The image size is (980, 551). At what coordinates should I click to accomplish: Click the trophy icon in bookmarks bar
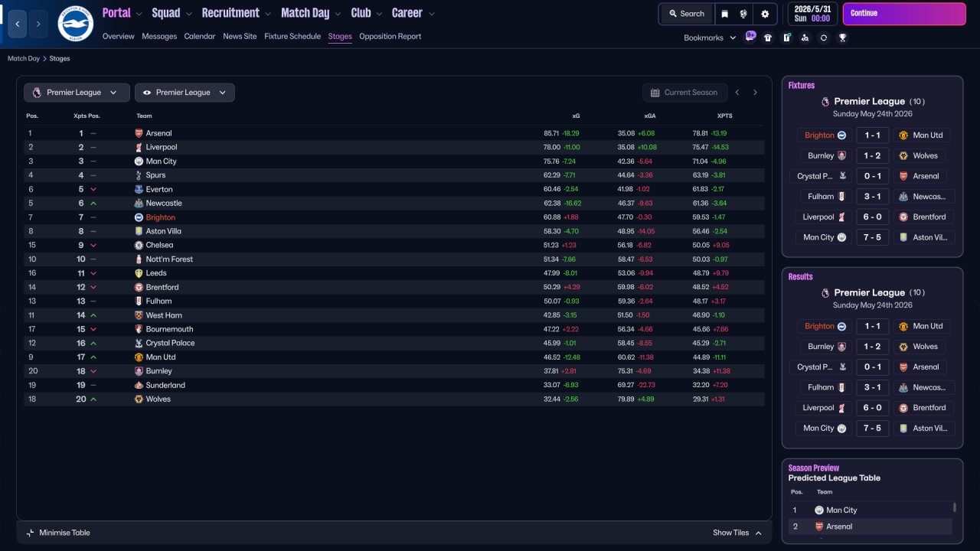pyautogui.click(x=842, y=37)
